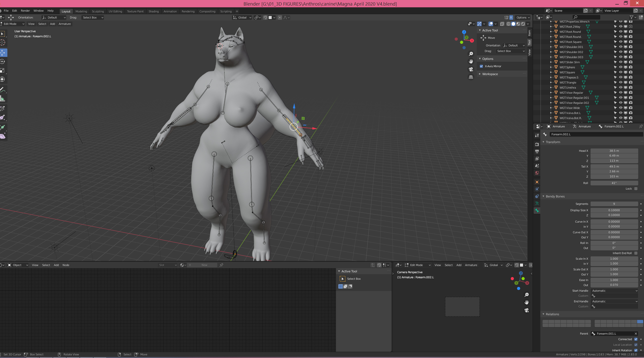Viewport: 644px width, 358px height.
Task: Disable the X-Axis Mirror checkbox
Action: pos(481,66)
